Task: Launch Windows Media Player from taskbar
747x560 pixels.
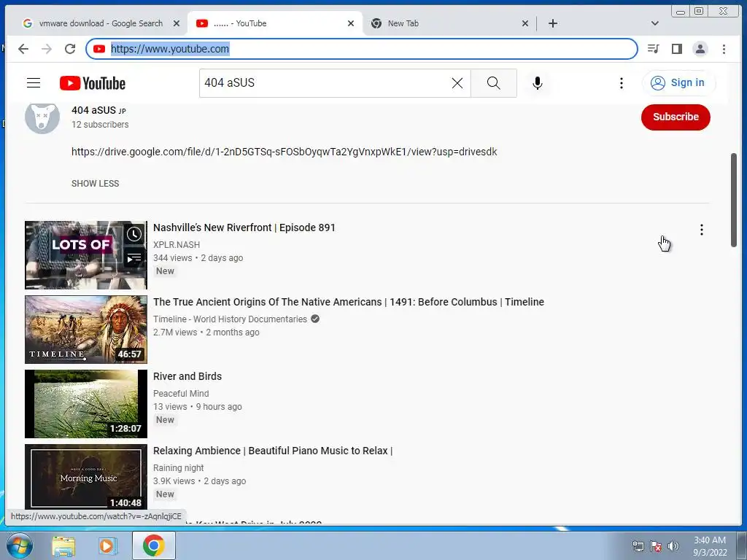Action: (108, 545)
